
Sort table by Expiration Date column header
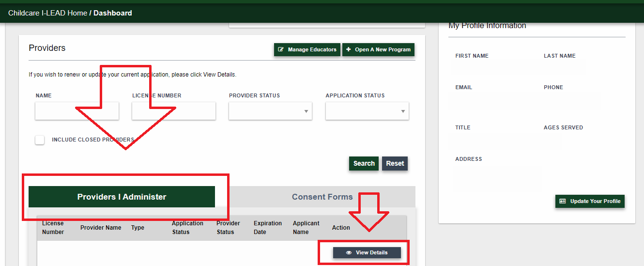[267, 228]
